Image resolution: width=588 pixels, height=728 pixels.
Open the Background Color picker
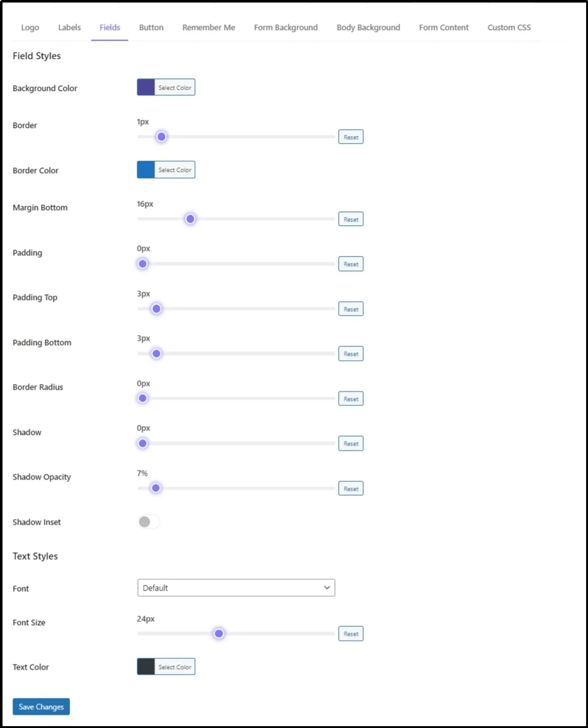point(166,87)
